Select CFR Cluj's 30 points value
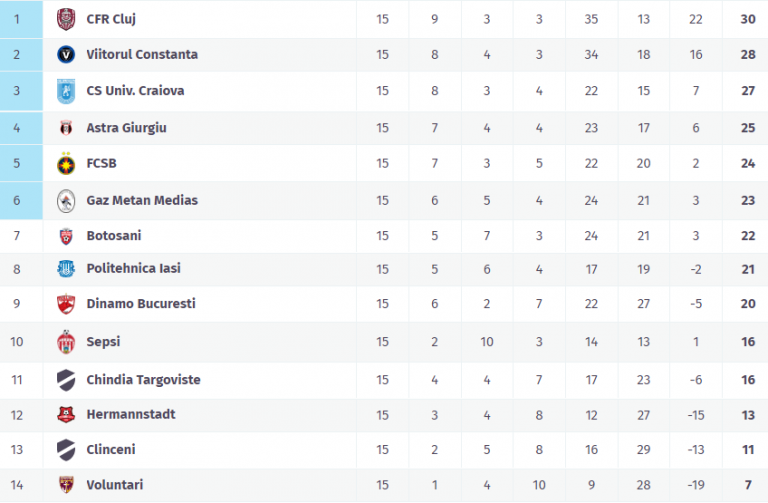The width and height of the screenshot is (768, 503). (747, 19)
